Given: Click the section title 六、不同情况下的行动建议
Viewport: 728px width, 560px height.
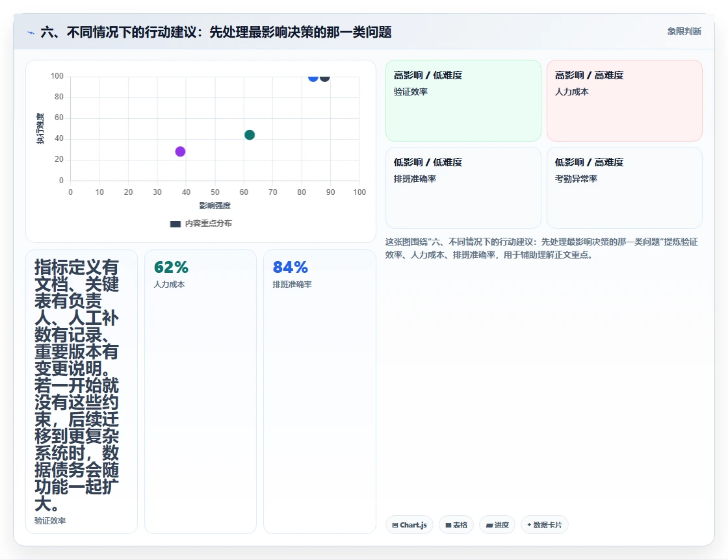Looking at the screenshot, I should pos(216,32).
